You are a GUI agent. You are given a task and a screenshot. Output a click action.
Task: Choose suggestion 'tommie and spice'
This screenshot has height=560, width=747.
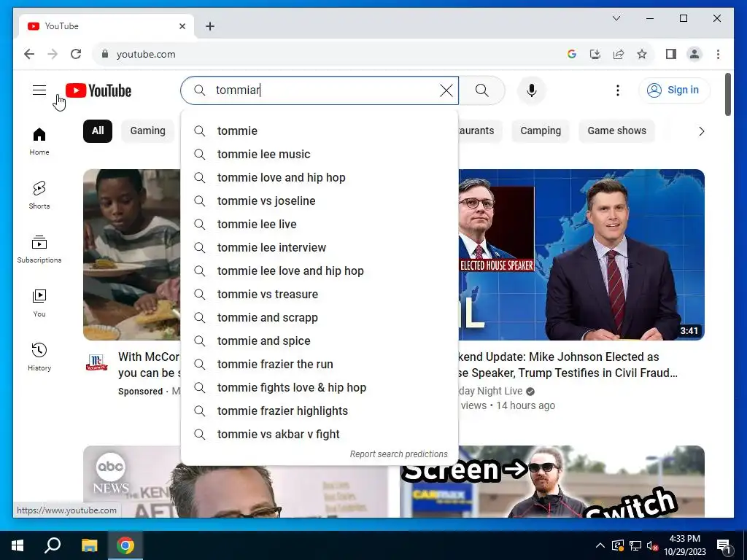(320, 341)
